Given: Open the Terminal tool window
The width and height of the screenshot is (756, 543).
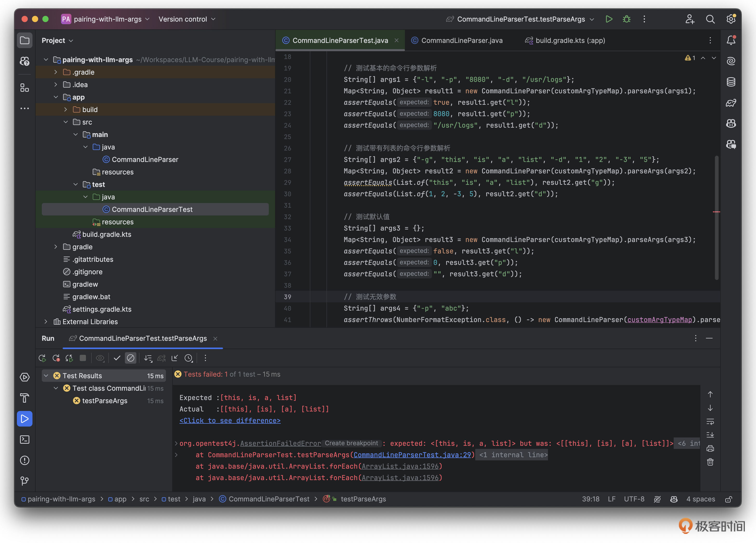Looking at the screenshot, I should [x=25, y=440].
